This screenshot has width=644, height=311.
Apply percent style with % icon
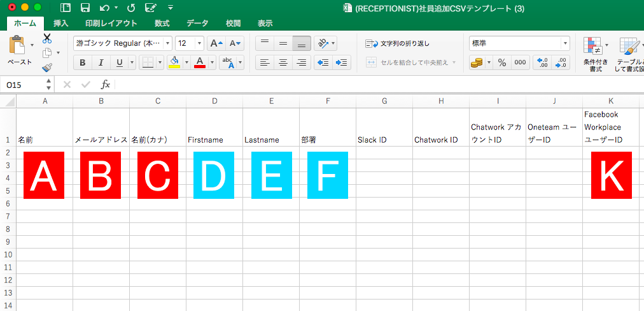tap(501, 62)
